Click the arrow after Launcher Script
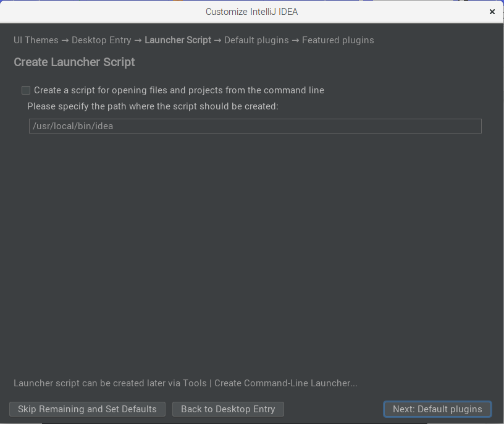The image size is (504, 424). point(217,41)
